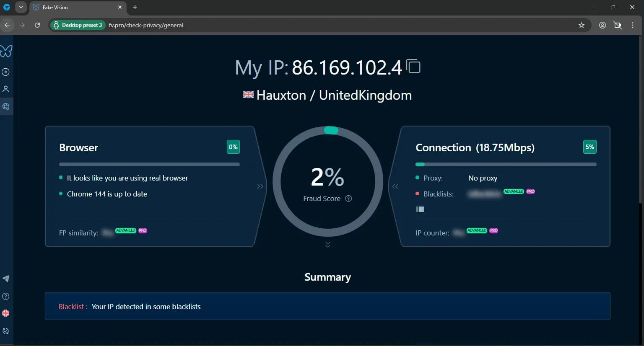Open the Chrome three-dot menu

(633, 25)
